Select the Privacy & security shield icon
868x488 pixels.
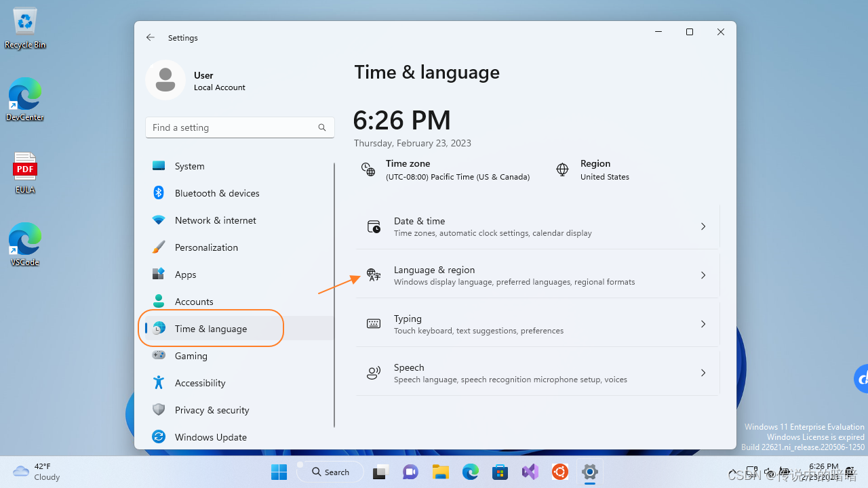159,410
